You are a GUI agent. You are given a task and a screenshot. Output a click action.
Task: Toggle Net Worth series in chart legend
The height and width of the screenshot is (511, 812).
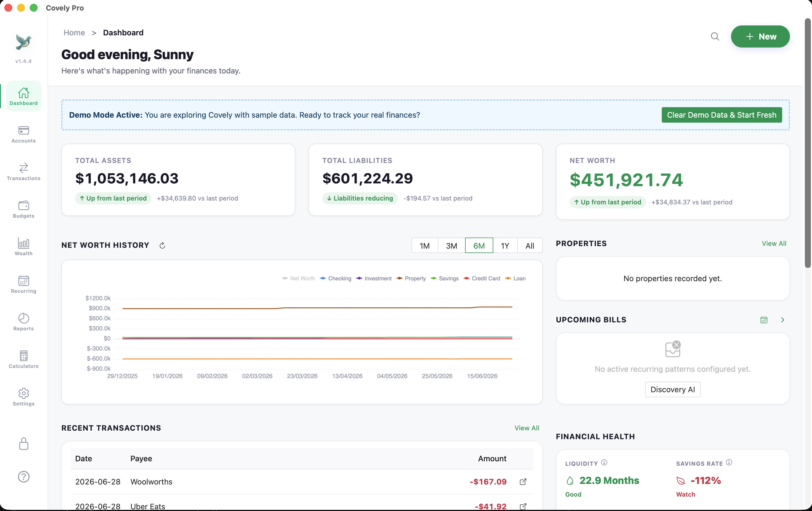tap(299, 278)
